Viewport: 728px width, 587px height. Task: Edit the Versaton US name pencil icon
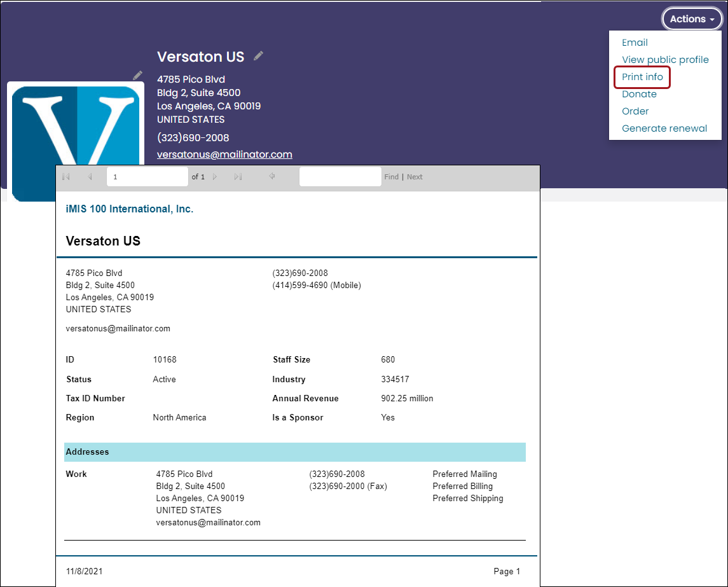click(x=259, y=56)
